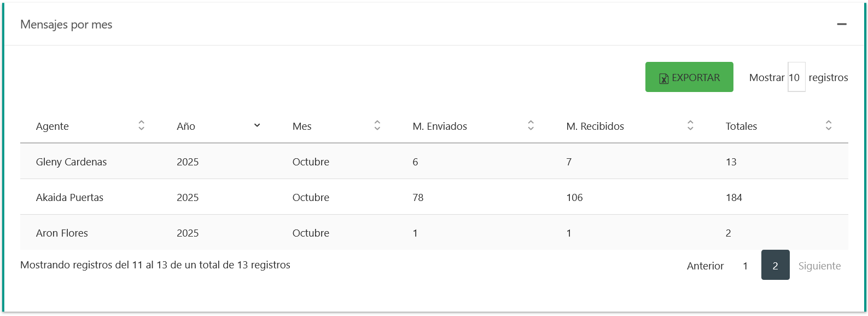Select the Akaida Puertas table row
868x316 pixels.
[328, 197]
